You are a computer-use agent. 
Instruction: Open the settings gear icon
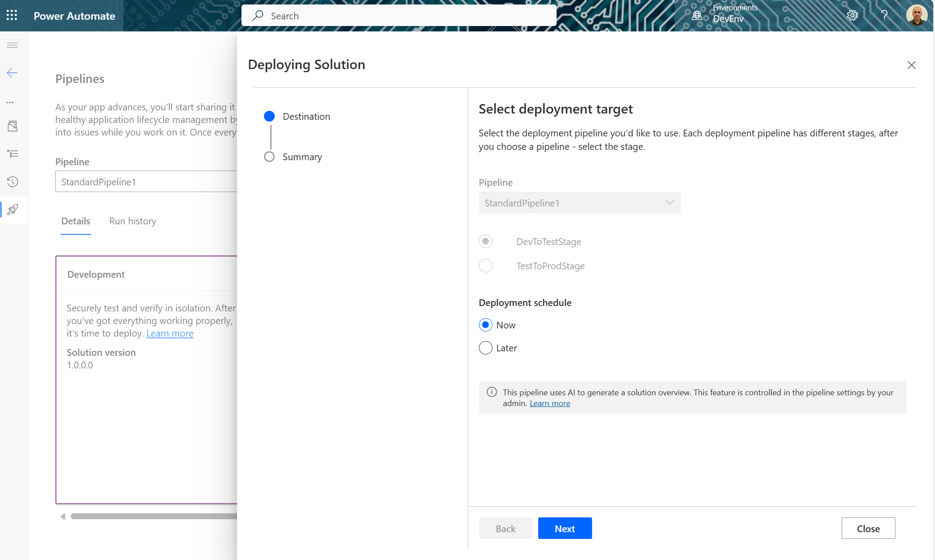tap(852, 16)
